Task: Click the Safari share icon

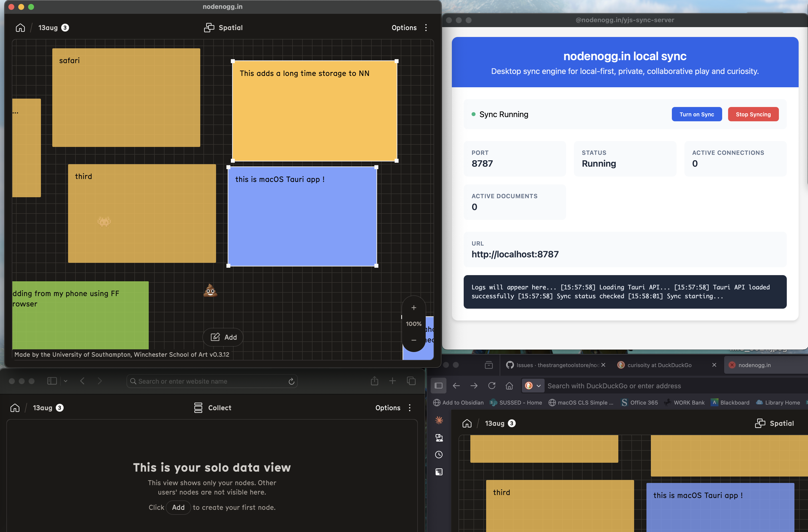Action: pos(374,381)
